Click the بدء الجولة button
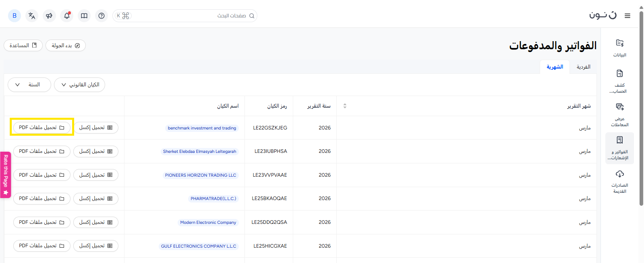The height and width of the screenshot is (263, 644). (x=66, y=46)
